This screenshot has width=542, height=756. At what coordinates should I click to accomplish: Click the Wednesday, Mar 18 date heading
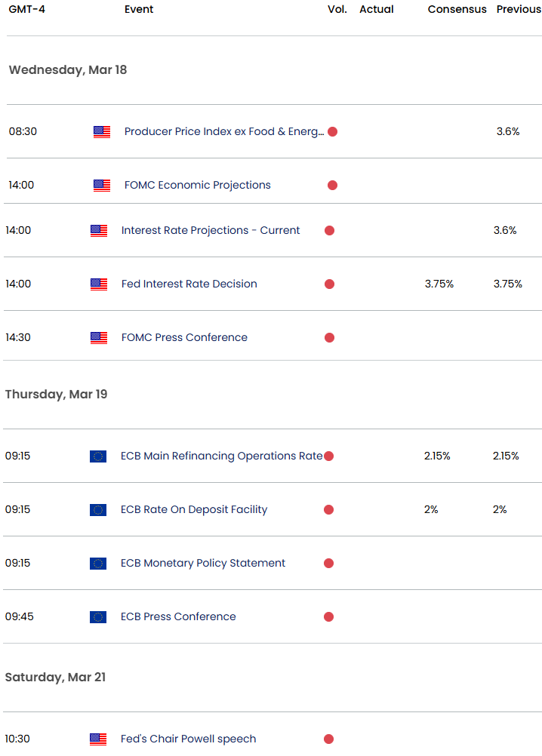point(68,70)
